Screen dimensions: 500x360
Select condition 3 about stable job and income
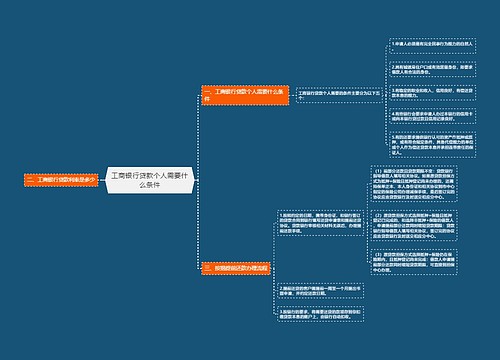pos(432,93)
